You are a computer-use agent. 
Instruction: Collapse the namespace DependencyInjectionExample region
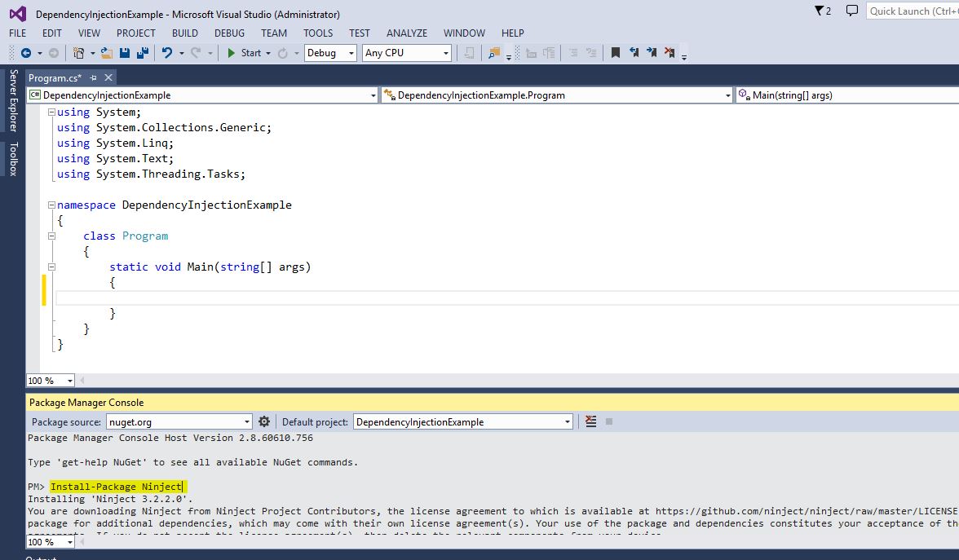[51, 205]
